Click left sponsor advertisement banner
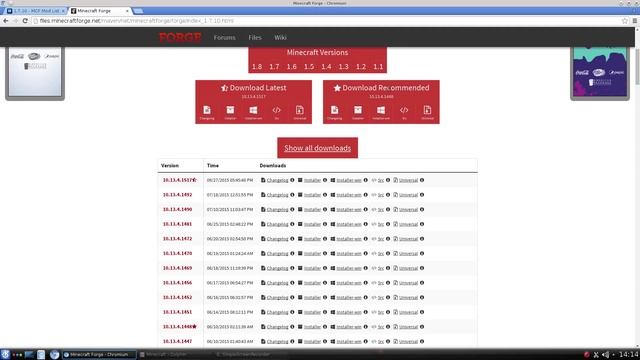 35,72
